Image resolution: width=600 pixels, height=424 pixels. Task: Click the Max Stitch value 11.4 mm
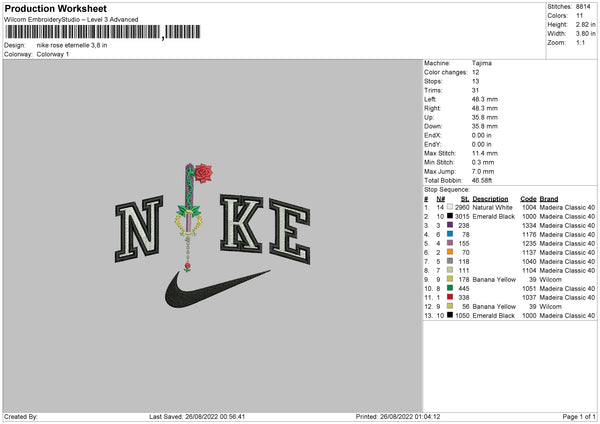[485, 153]
